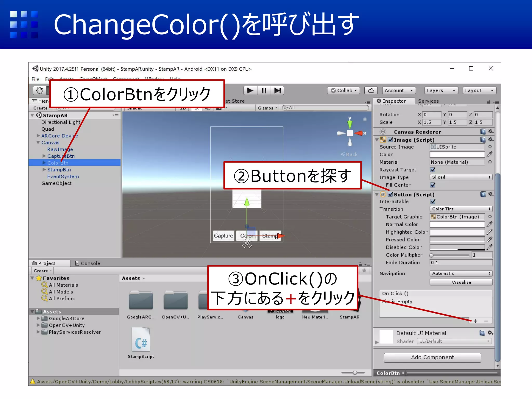Screen dimensions: 532x399
Task: Select the Hand tool in toolbar
Action: pyautogui.click(x=39, y=90)
